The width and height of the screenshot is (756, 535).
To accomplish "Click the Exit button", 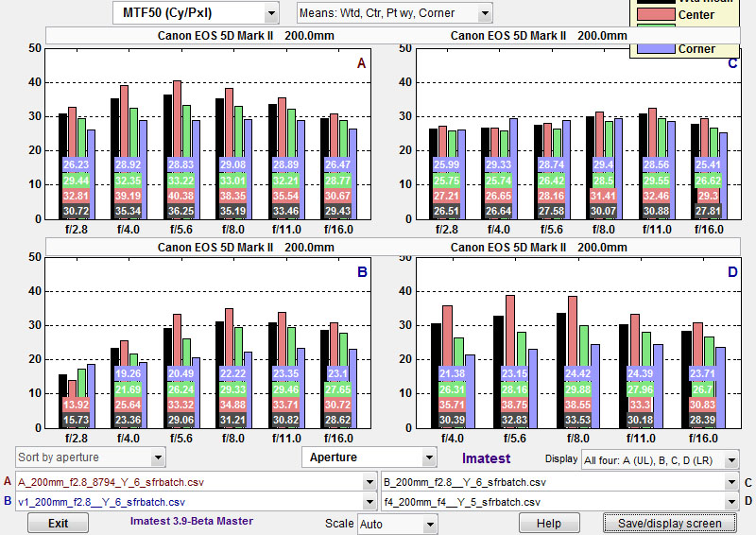I will pyautogui.click(x=58, y=524).
